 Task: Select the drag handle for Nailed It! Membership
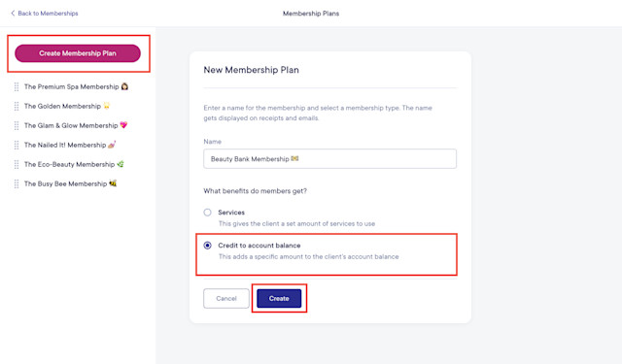click(x=17, y=145)
